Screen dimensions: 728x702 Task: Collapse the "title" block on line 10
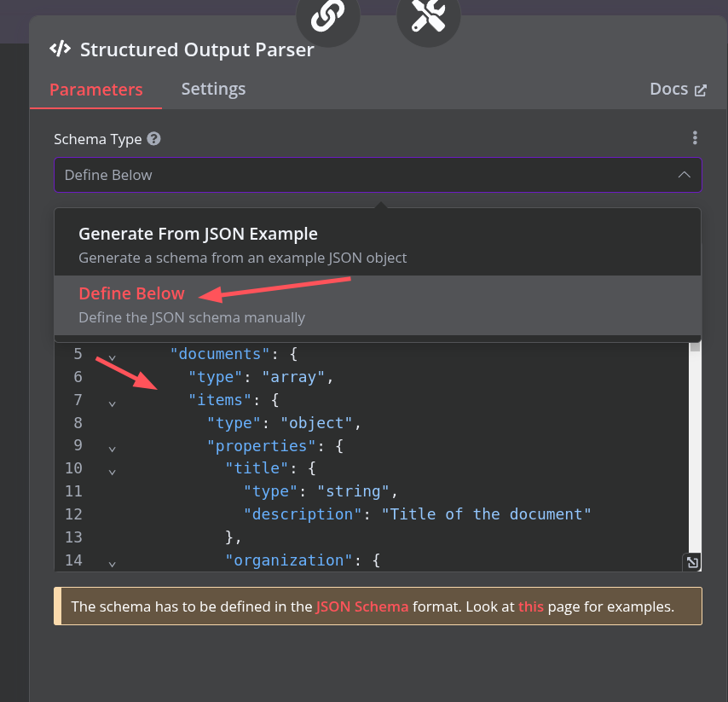112,470
